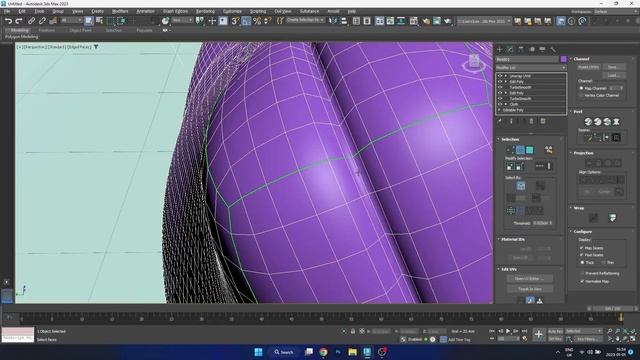Image resolution: width=640 pixels, height=360 pixels.
Task: Click the Remove Modifier trash icon
Action: coord(531,121)
